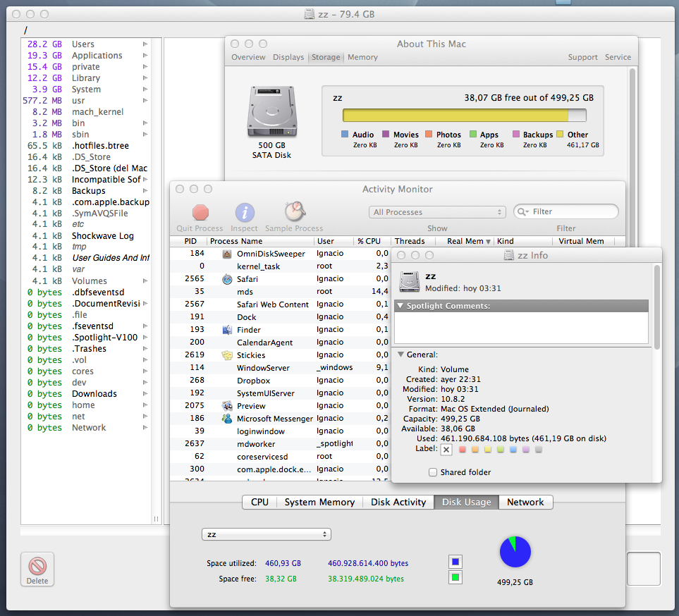Switch to the Disk Activity tab

(x=398, y=503)
